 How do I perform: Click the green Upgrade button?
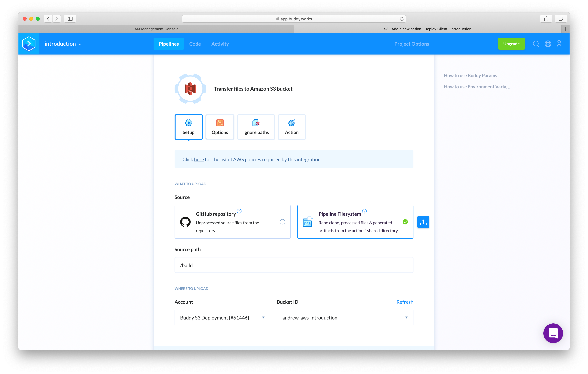tap(511, 44)
